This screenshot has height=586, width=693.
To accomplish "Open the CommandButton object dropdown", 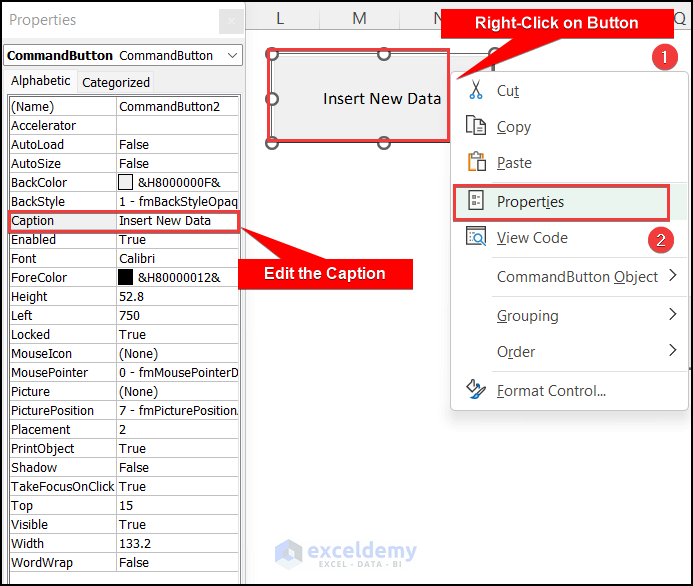I will (232, 56).
